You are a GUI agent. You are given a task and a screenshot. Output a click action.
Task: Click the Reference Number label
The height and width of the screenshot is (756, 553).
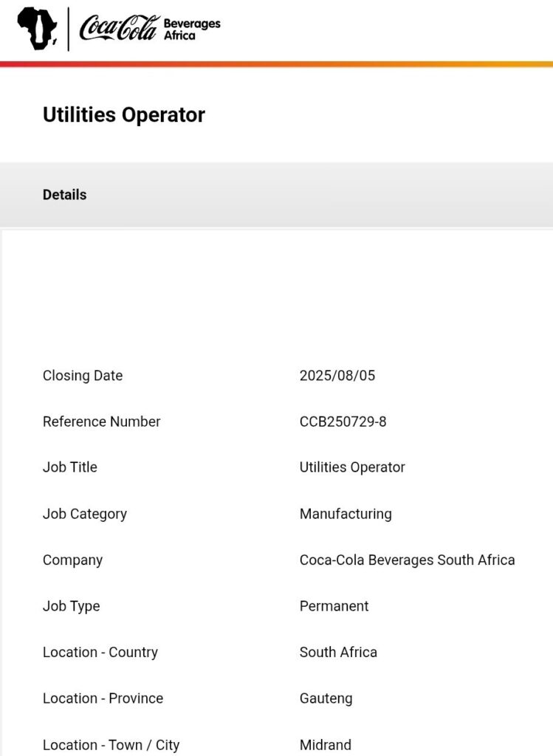coord(101,422)
